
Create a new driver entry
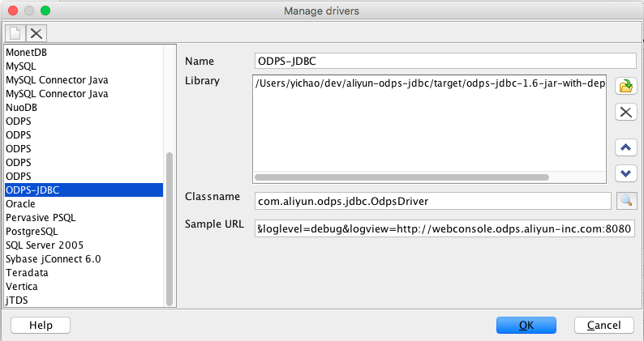coord(15,33)
